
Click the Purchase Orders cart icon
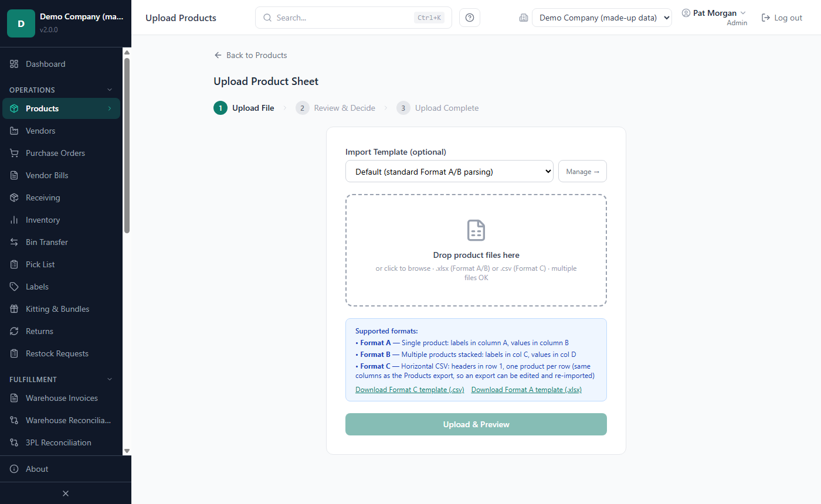point(14,153)
